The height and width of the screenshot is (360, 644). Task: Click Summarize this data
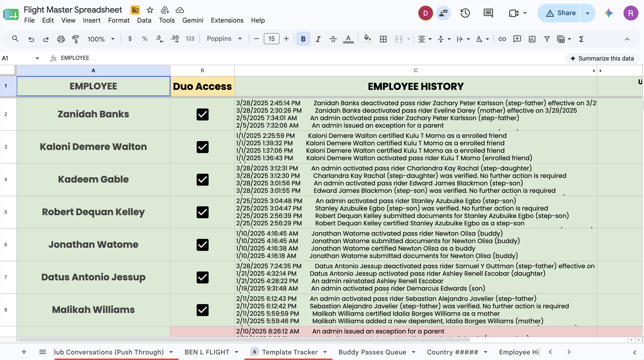point(602,58)
